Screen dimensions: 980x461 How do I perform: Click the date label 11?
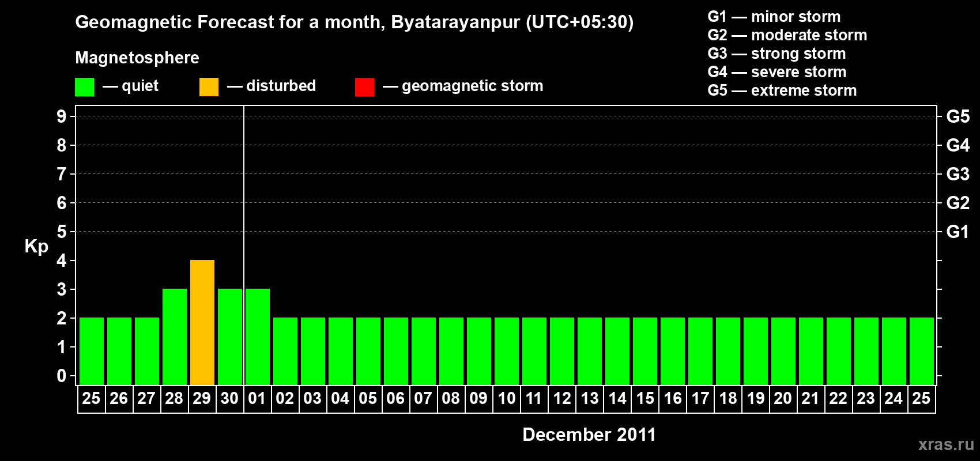[534, 399]
